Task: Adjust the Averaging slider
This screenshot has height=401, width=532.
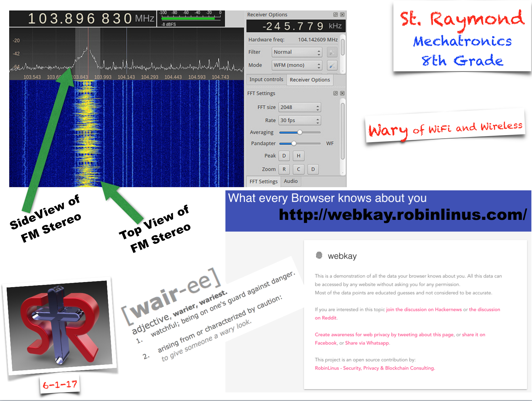Action: tap(300, 132)
